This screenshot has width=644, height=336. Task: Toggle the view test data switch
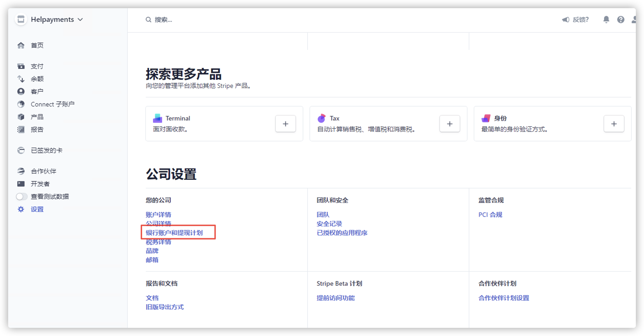pos(22,196)
